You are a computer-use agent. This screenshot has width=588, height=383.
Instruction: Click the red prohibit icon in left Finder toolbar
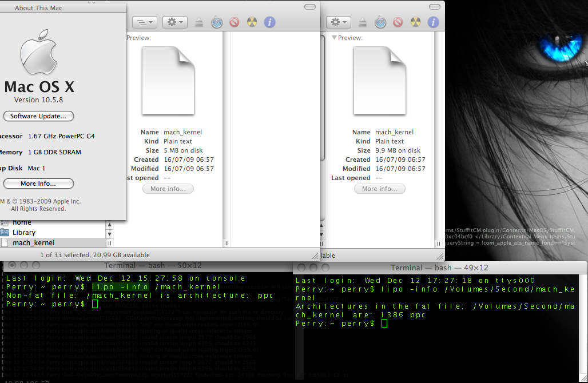[235, 22]
